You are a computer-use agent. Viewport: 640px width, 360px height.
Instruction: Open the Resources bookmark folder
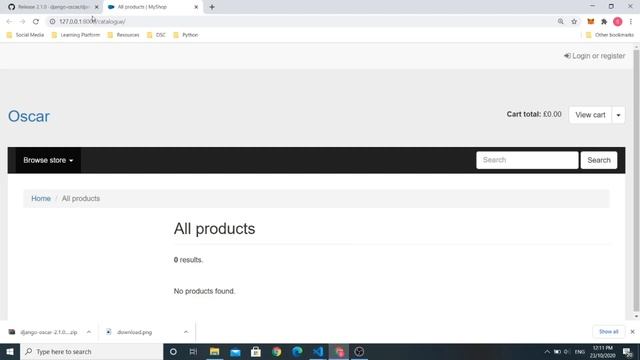123,35
